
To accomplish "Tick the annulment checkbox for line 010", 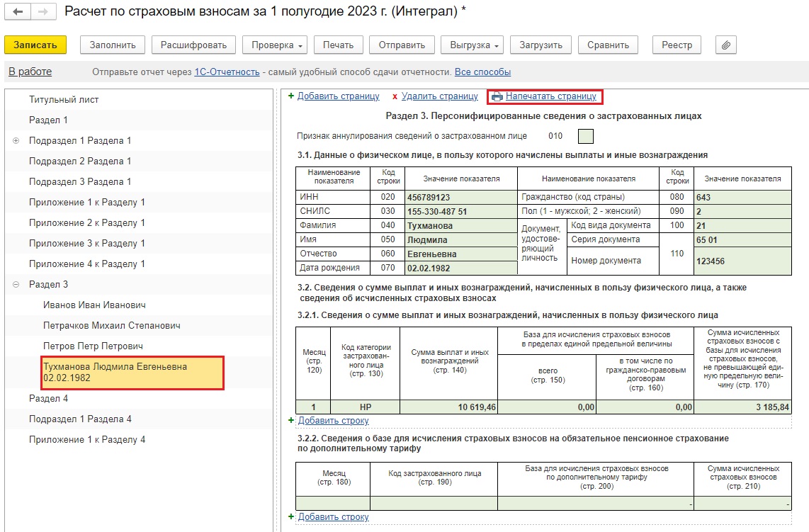I will tap(586, 136).
